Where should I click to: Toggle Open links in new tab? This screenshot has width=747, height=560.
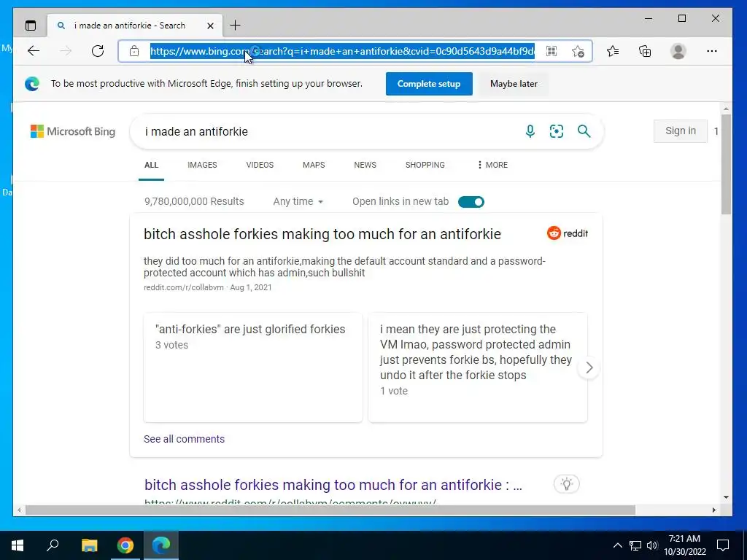tap(471, 202)
